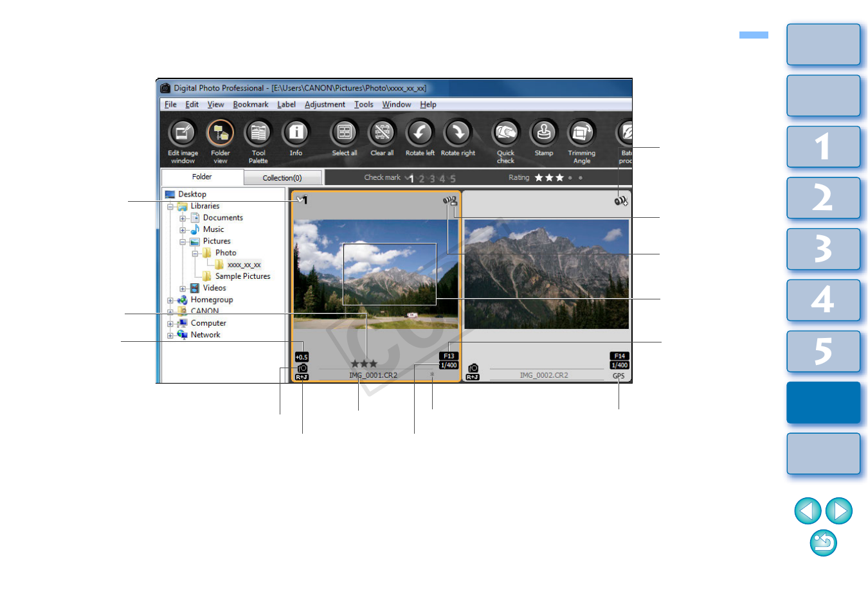Expand the Videos tree node
The height and width of the screenshot is (613, 868).
[x=183, y=289]
